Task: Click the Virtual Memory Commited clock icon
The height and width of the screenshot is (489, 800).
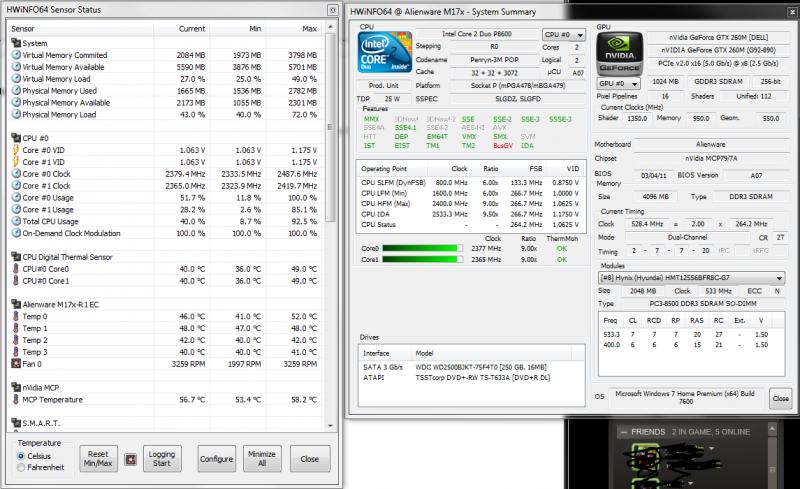Action: (16, 55)
